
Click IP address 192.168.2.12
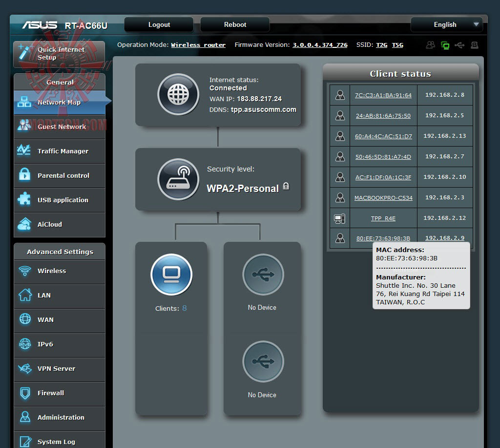pyautogui.click(x=445, y=218)
